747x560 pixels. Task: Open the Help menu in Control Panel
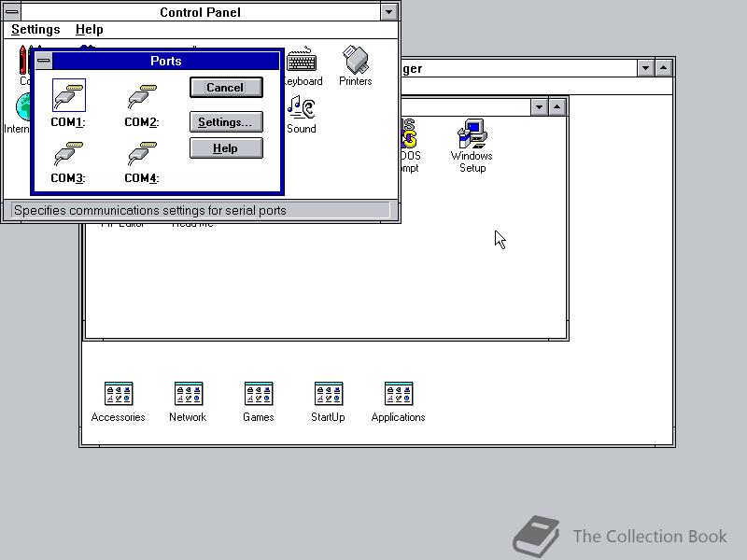89,30
